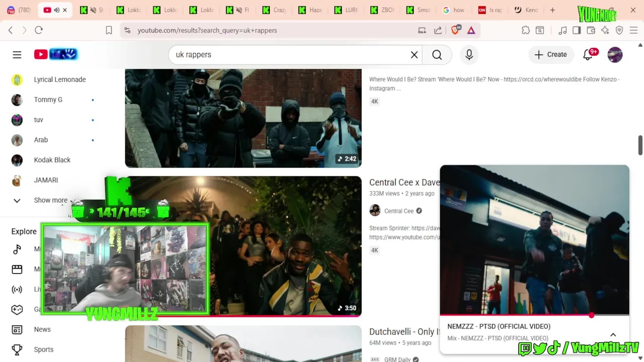This screenshot has height=362, width=644.
Task: Open the 'Dutchavelli - Only It' video title
Action: tap(405, 332)
